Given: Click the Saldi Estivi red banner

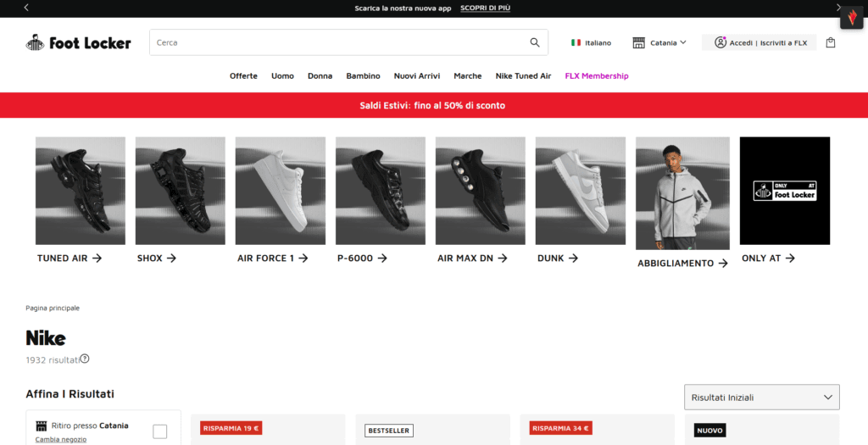Looking at the screenshot, I should coord(434,105).
